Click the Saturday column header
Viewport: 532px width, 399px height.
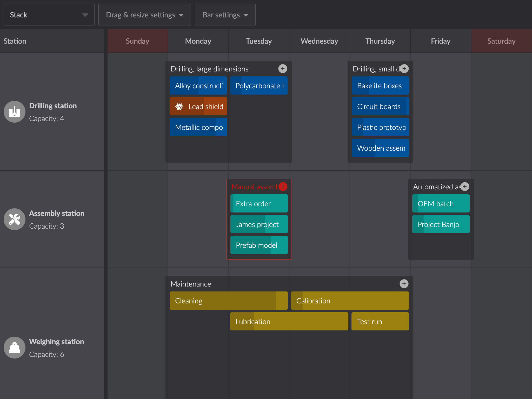pyautogui.click(x=501, y=41)
